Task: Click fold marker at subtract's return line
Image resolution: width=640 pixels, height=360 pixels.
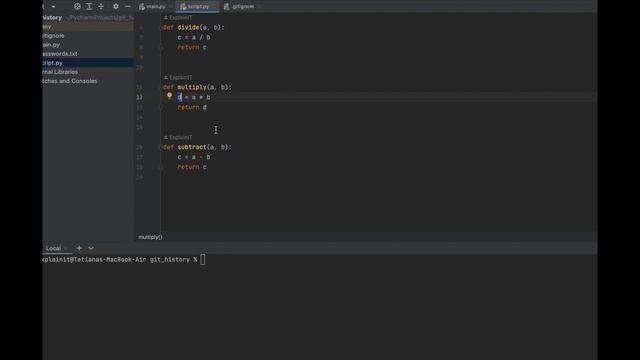Action: [161, 167]
